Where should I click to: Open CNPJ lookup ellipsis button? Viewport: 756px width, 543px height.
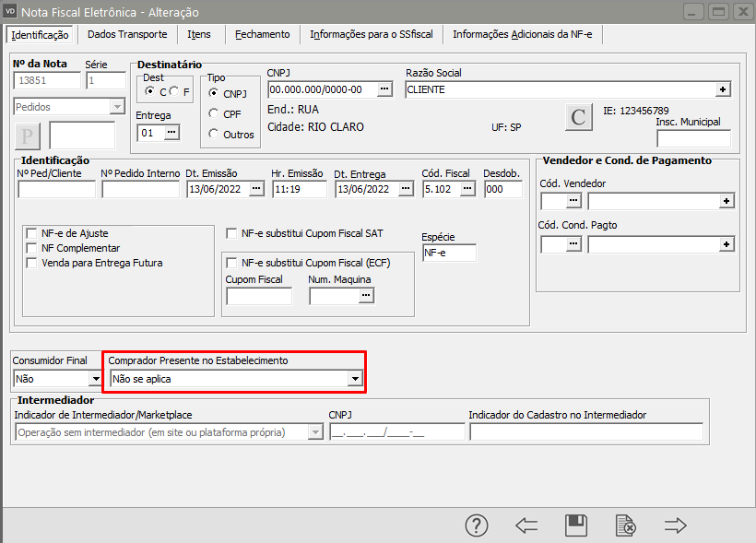pyautogui.click(x=384, y=89)
